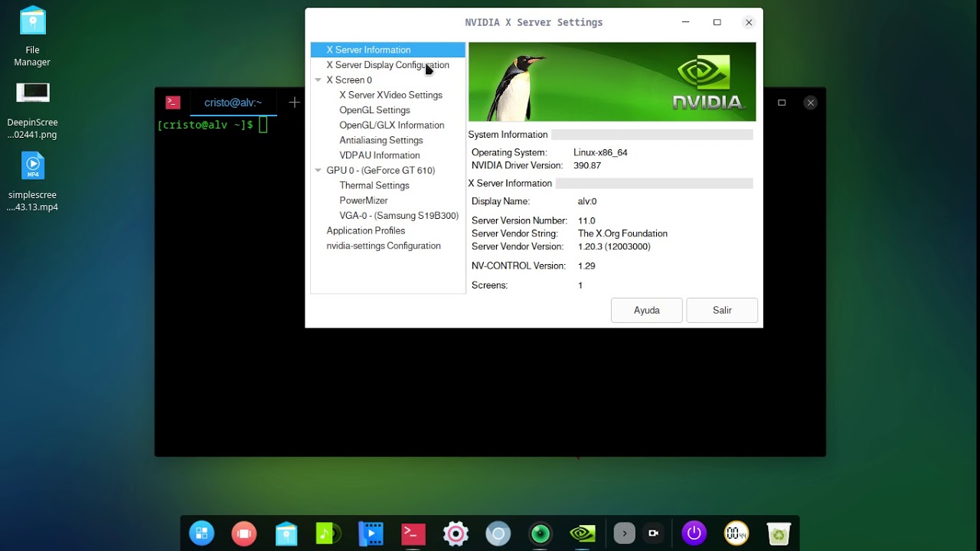
Task: Open the green lens camera app in dock
Action: [x=541, y=533]
